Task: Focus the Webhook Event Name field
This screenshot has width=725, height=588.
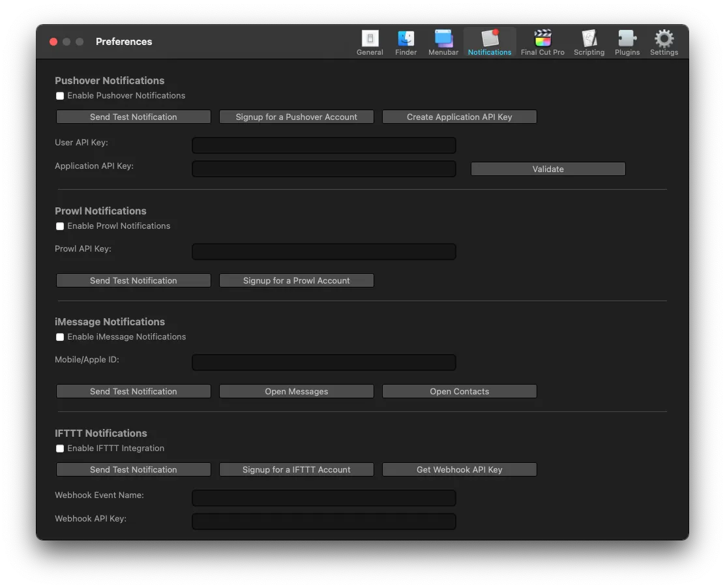Action: pos(323,498)
